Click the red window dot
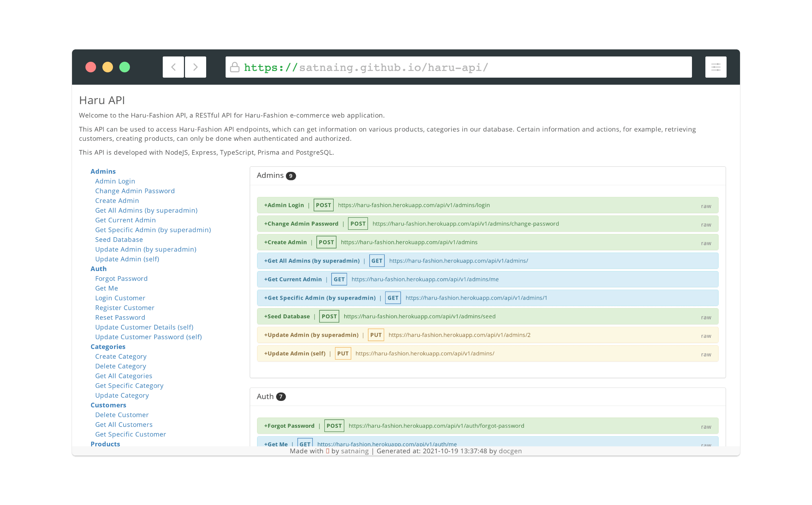Screen dimensions: 812x505 (91, 67)
